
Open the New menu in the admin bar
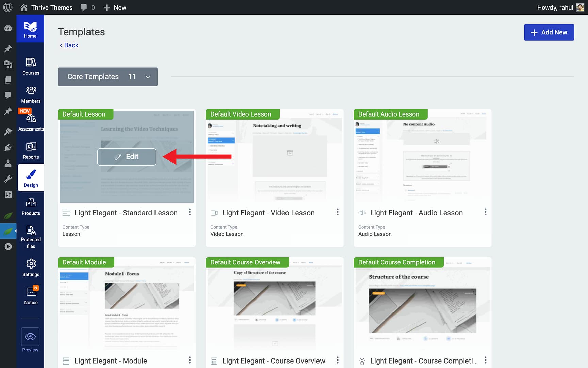tap(114, 7)
